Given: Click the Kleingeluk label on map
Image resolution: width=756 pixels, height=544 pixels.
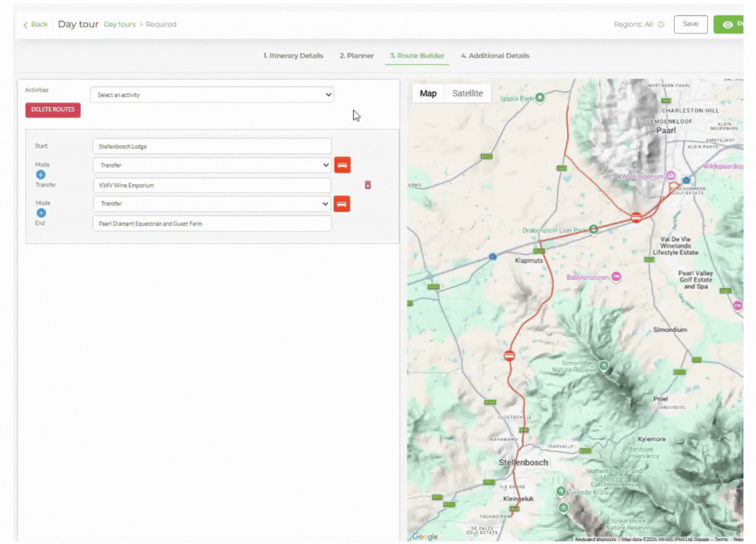Looking at the screenshot, I should pyautogui.click(x=518, y=499).
